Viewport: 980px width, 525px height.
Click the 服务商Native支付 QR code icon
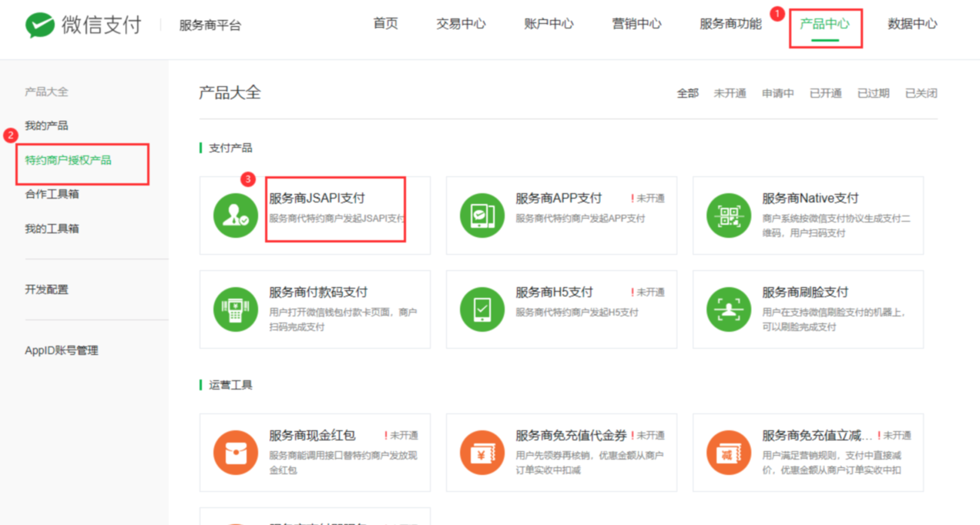(729, 216)
